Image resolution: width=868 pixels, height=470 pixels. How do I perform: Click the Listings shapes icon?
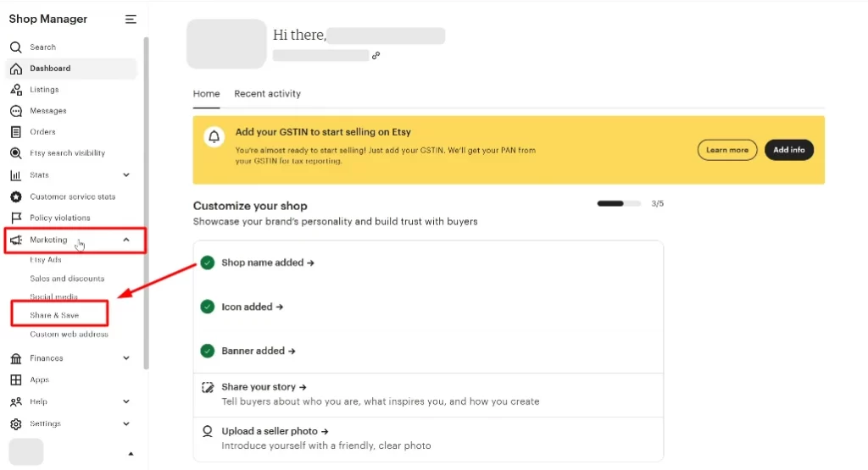[x=16, y=90]
